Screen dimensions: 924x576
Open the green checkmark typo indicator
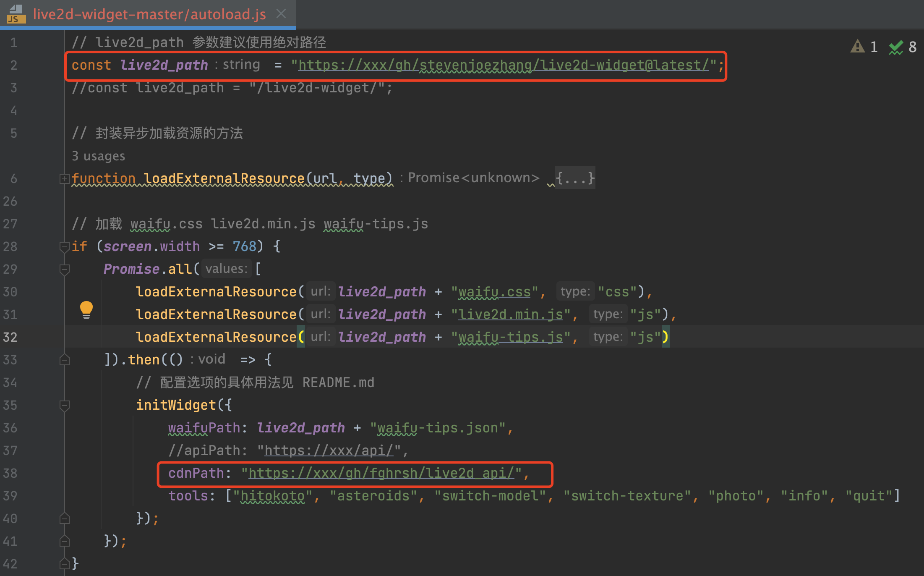coord(903,47)
